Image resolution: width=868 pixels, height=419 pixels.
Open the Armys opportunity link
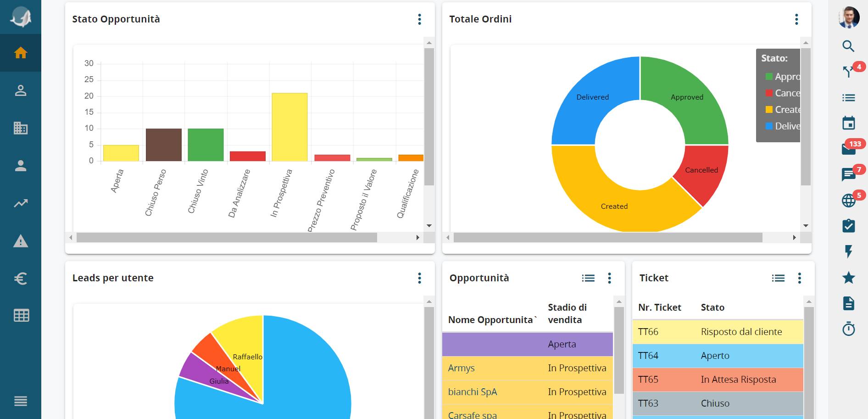(461, 368)
